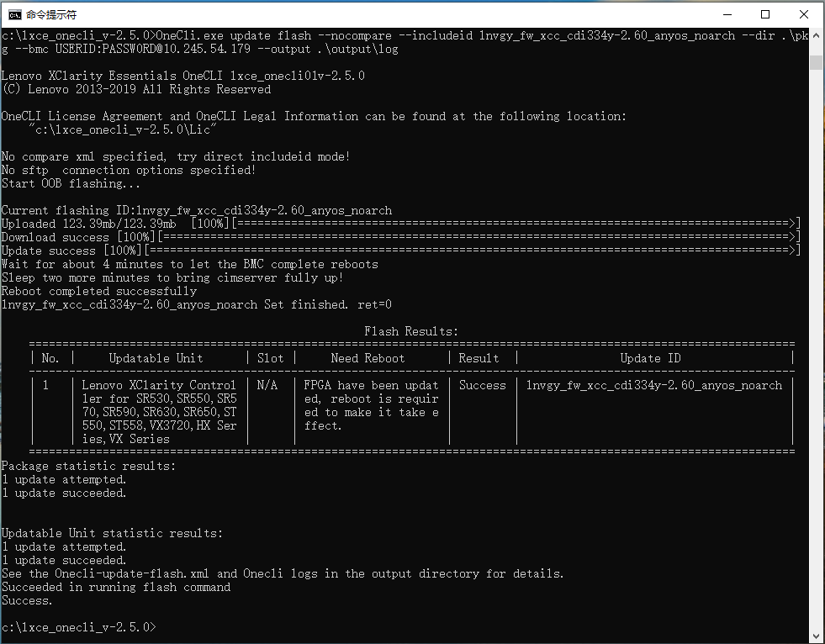Image resolution: width=825 pixels, height=644 pixels.
Task: Minimize the Command Prompt window
Action: coord(727,15)
